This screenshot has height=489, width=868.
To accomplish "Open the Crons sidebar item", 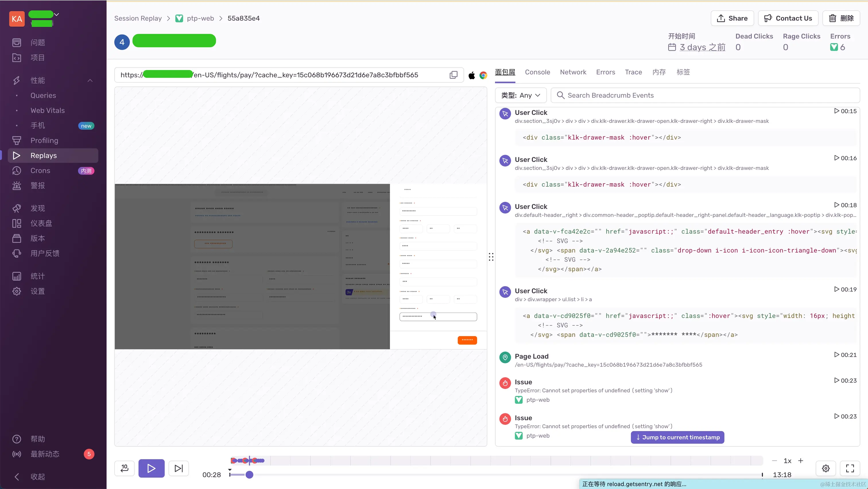I will [x=40, y=171].
